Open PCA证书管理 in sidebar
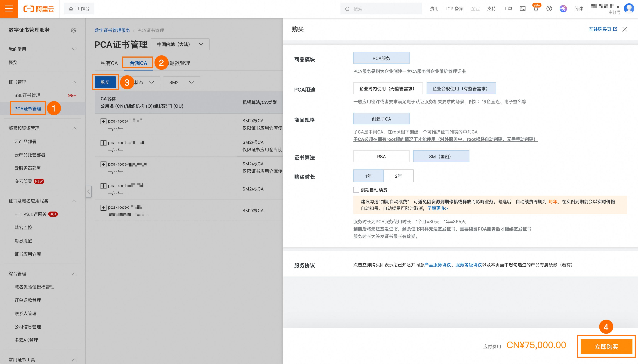 (x=28, y=109)
